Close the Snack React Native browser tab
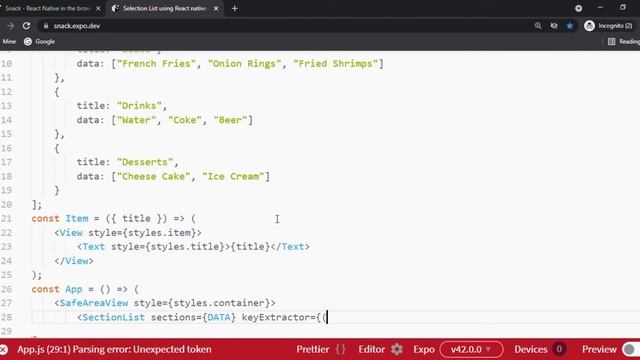The width and height of the screenshot is (640, 360). (98, 9)
